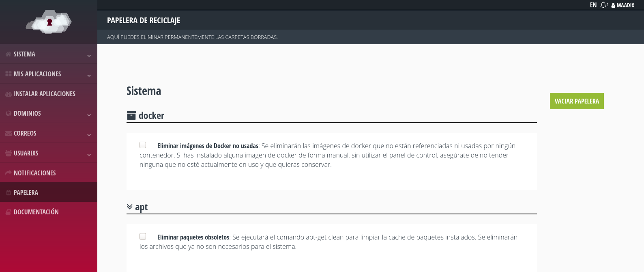The image size is (644, 272).
Task: Expand the Mis Aplicaciones chevron
Action: 89,75
